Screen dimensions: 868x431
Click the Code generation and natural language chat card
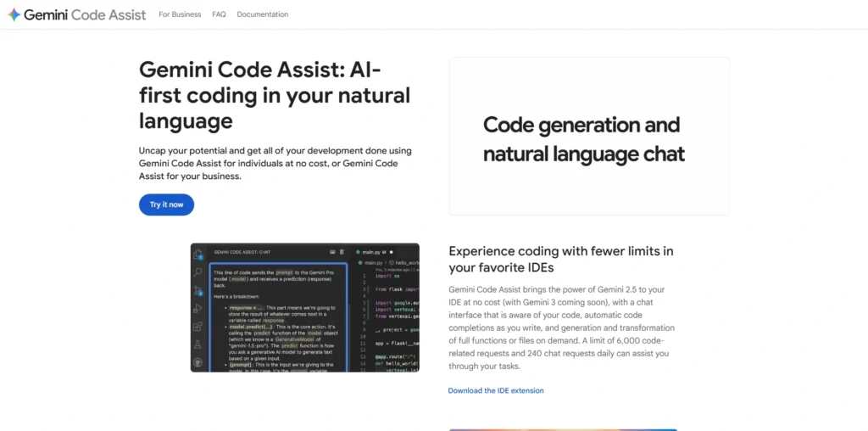[589, 136]
